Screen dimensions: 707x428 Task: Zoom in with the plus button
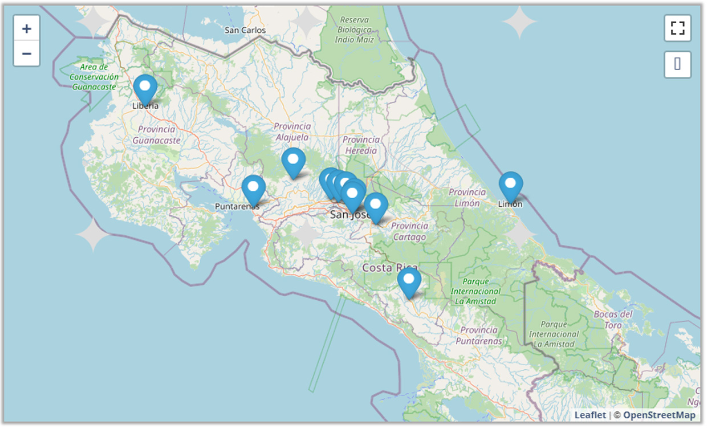[26, 29]
